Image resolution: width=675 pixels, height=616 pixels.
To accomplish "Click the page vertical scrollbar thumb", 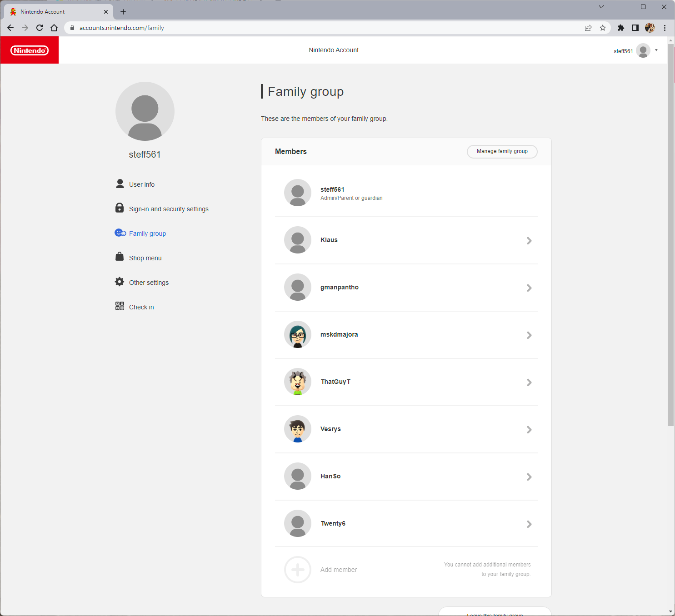I will (x=671, y=235).
